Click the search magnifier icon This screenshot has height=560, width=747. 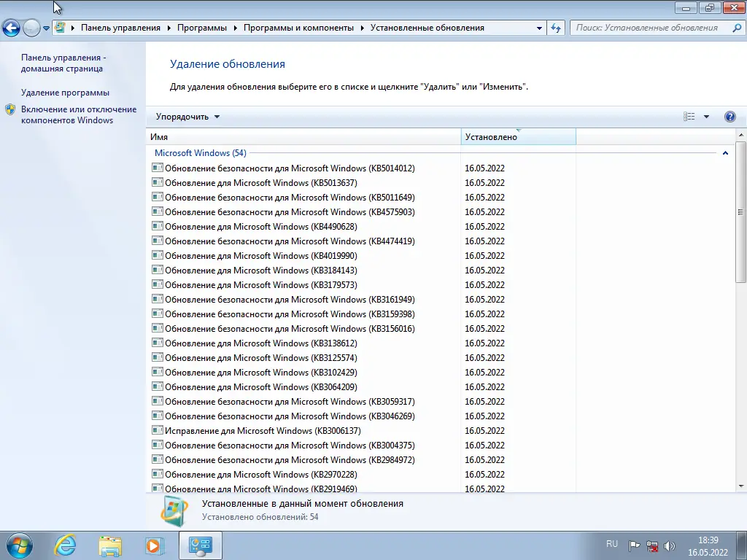pyautogui.click(x=737, y=28)
